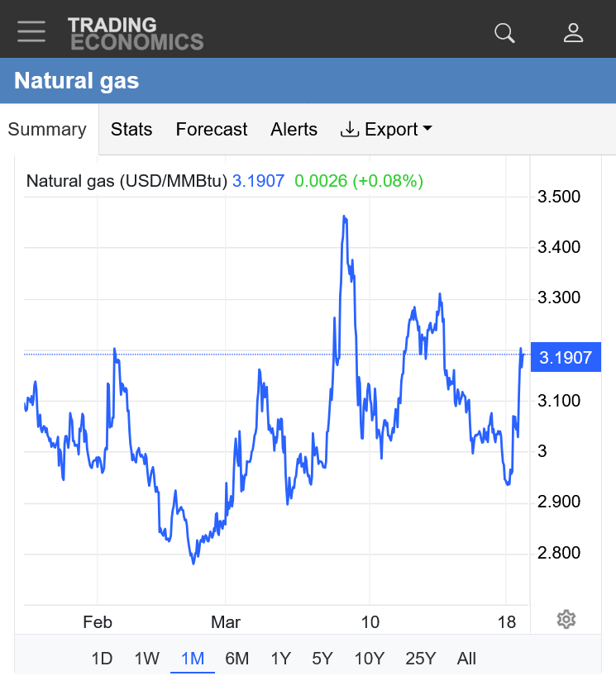
Task: Go to the Forecast tab
Action: pos(212,130)
